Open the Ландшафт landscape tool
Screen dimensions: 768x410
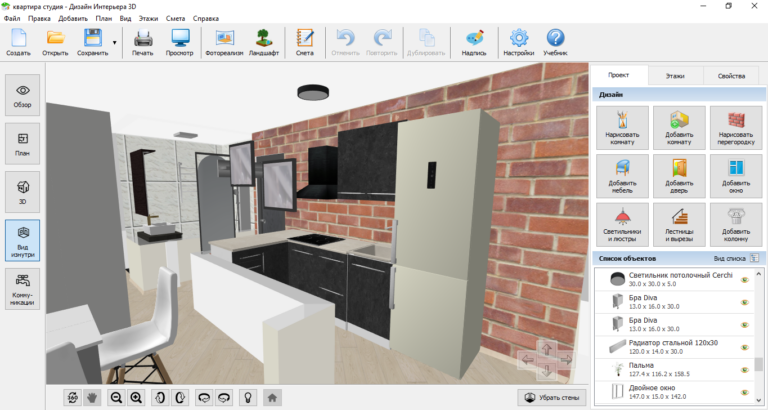262,43
